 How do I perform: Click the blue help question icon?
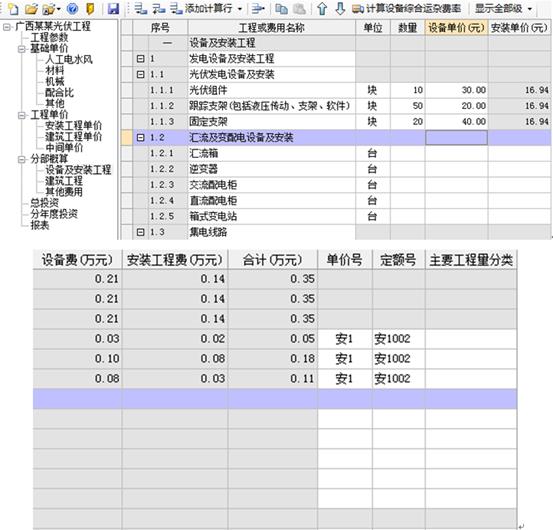tap(72, 8)
